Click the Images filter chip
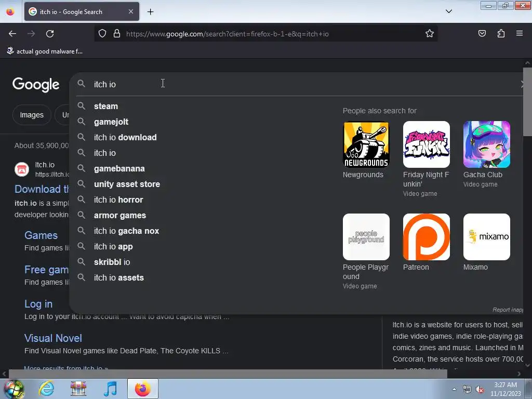 32,115
